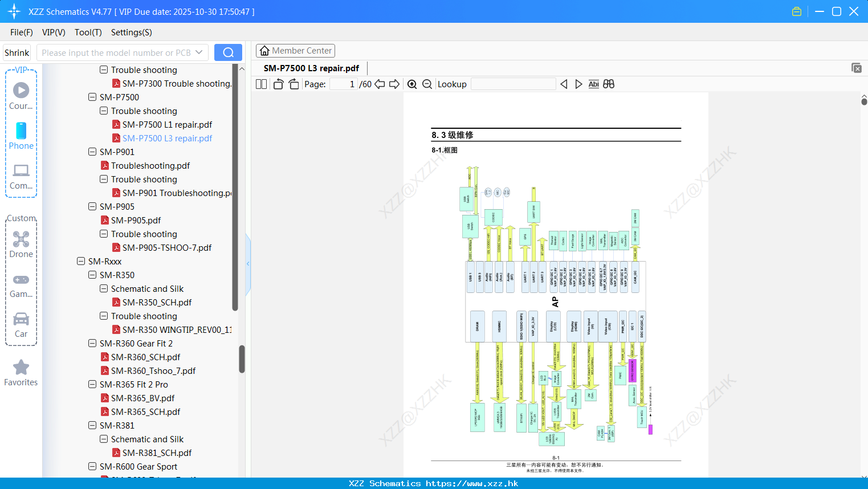Screen dimensions: 868x489
Task: Click the Member Center home icon
Action: pyautogui.click(x=264, y=51)
